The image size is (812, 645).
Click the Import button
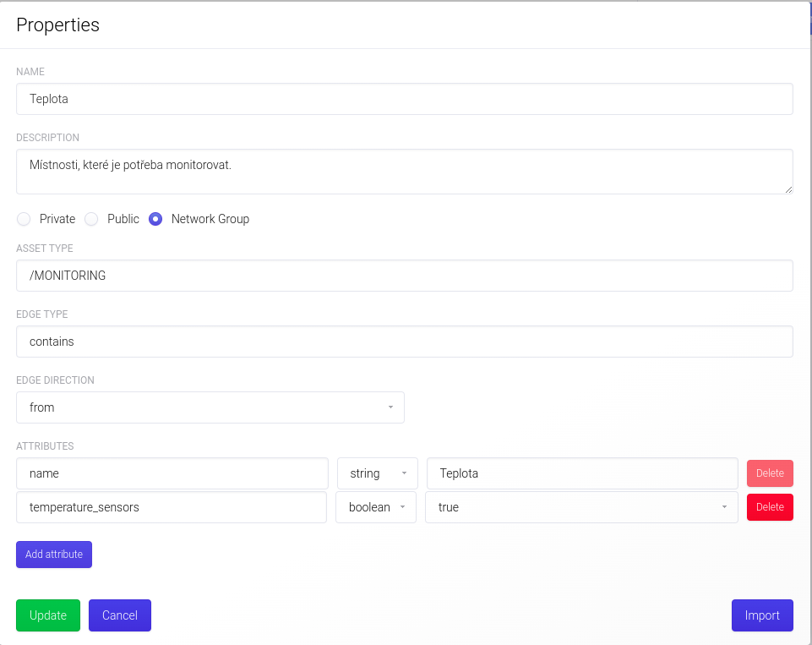761,615
